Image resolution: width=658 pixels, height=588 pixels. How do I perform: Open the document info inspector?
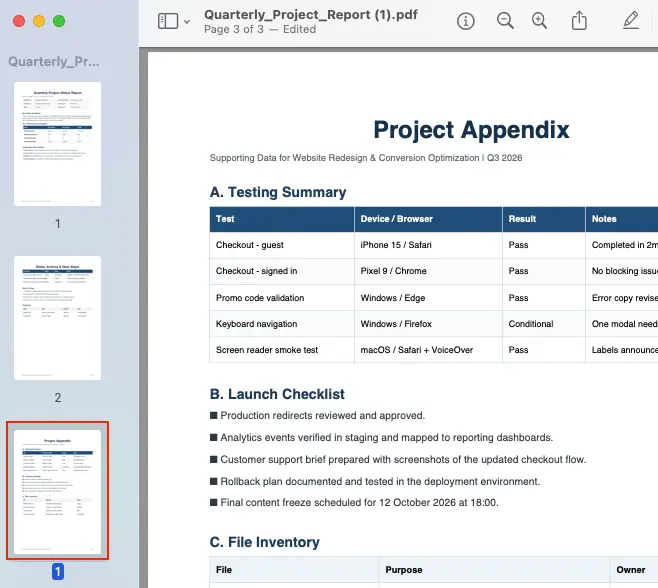click(x=465, y=21)
